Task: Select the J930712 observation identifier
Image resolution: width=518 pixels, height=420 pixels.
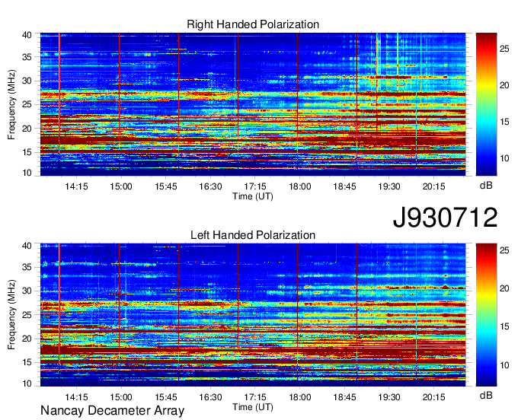Action: pos(445,218)
